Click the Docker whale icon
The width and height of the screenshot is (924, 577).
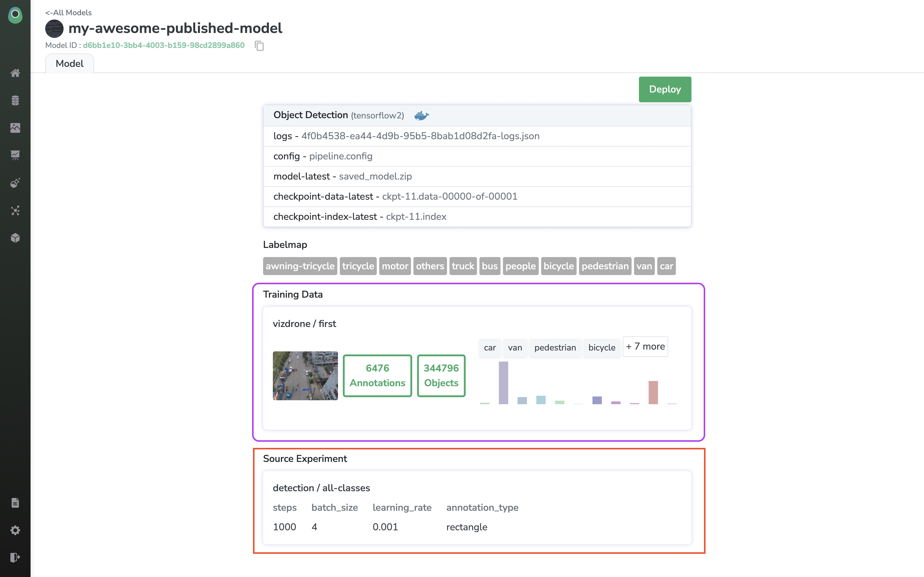pos(422,116)
